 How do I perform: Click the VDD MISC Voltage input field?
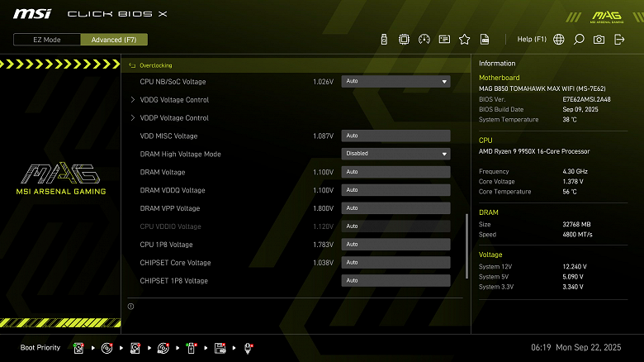coord(395,136)
